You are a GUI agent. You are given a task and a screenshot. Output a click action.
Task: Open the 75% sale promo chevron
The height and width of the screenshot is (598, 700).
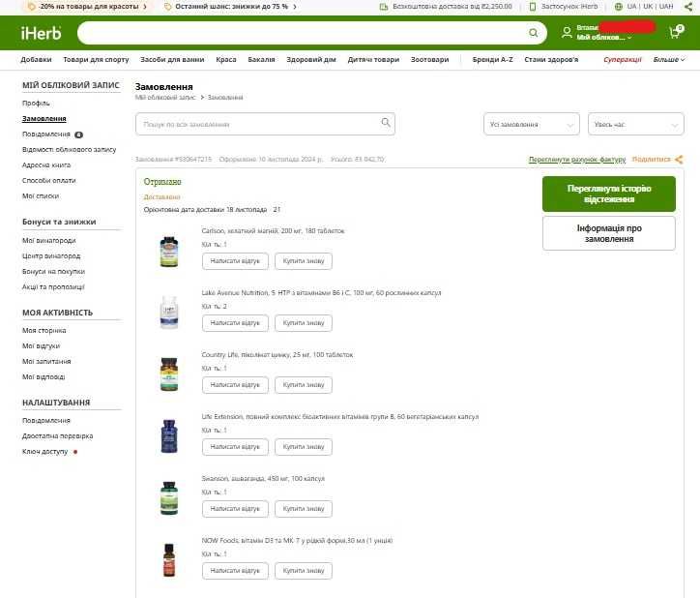click(x=295, y=7)
